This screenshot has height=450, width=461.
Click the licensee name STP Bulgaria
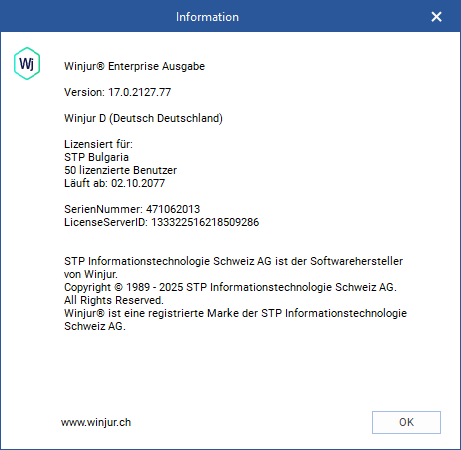tap(96, 157)
